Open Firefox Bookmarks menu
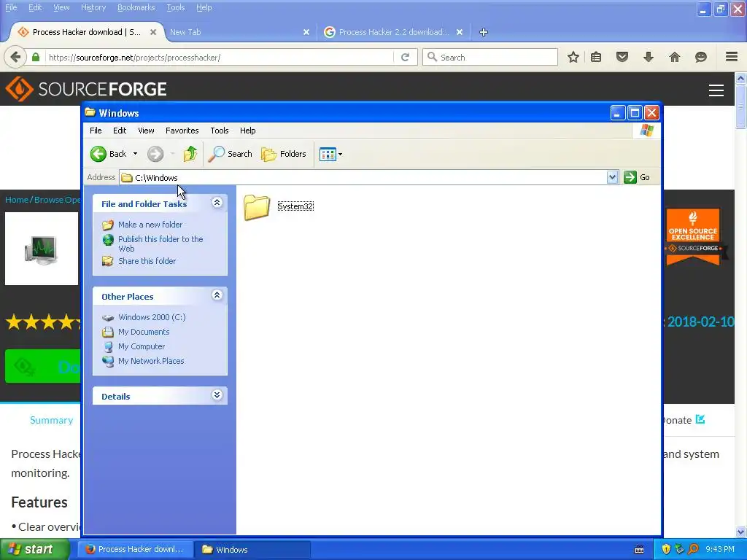The image size is (747, 560). (x=136, y=7)
